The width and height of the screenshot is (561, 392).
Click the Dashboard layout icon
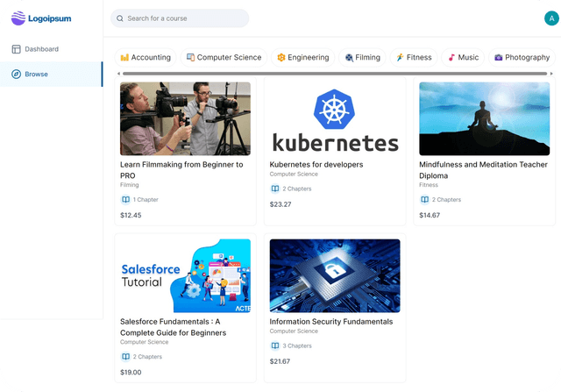[x=16, y=49]
